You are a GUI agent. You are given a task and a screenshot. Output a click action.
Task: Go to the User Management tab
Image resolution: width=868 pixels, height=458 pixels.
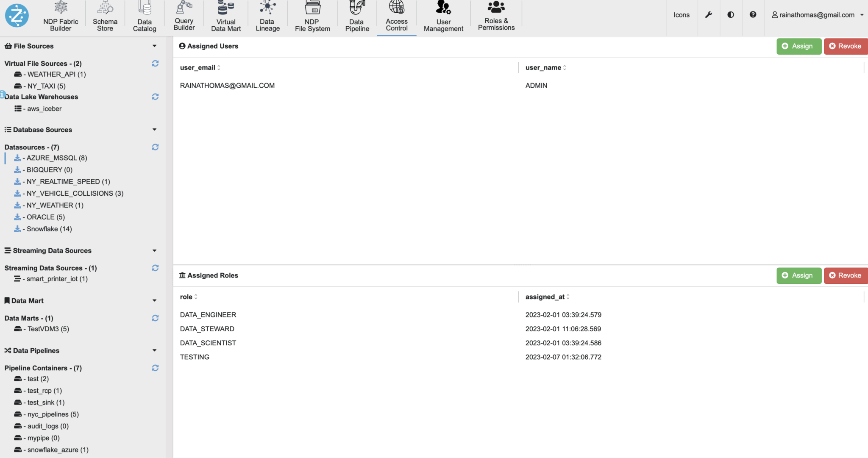[x=443, y=17]
